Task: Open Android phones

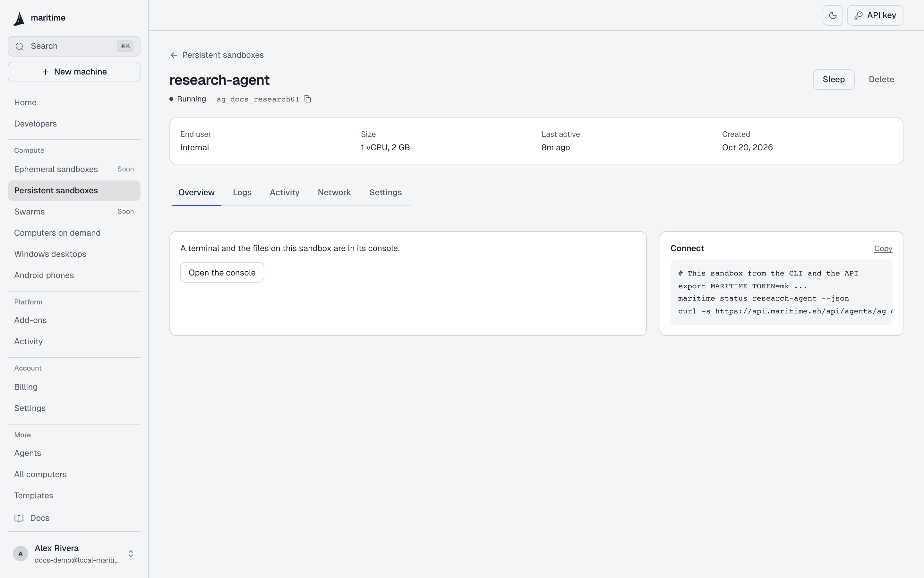Action: click(74, 275)
